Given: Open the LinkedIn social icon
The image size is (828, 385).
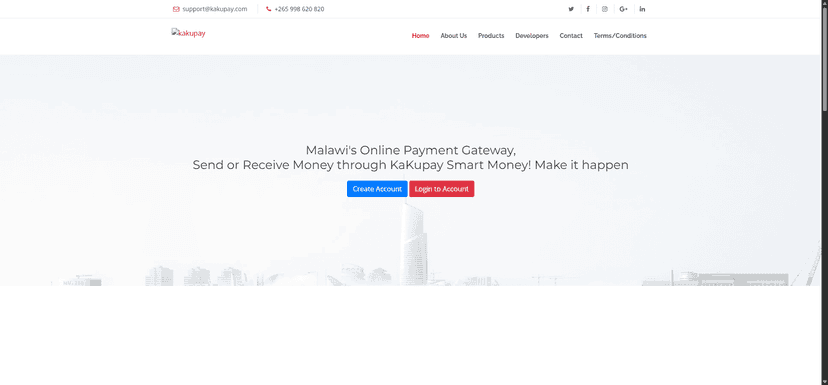Looking at the screenshot, I should click(x=642, y=9).
